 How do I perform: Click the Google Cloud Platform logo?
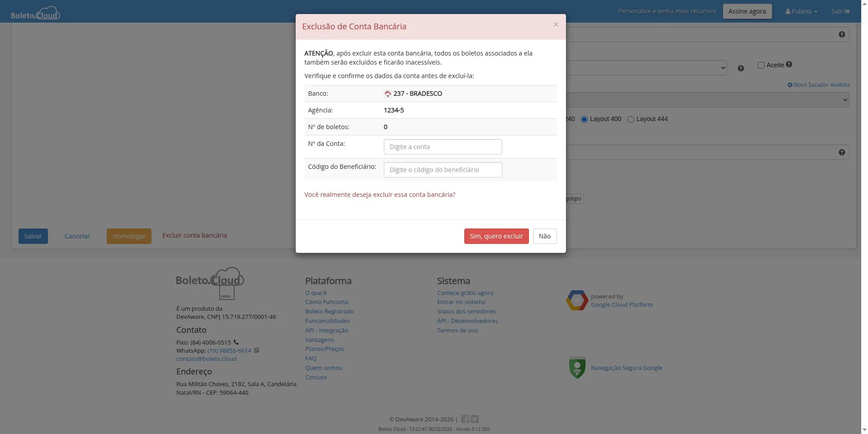577,300
